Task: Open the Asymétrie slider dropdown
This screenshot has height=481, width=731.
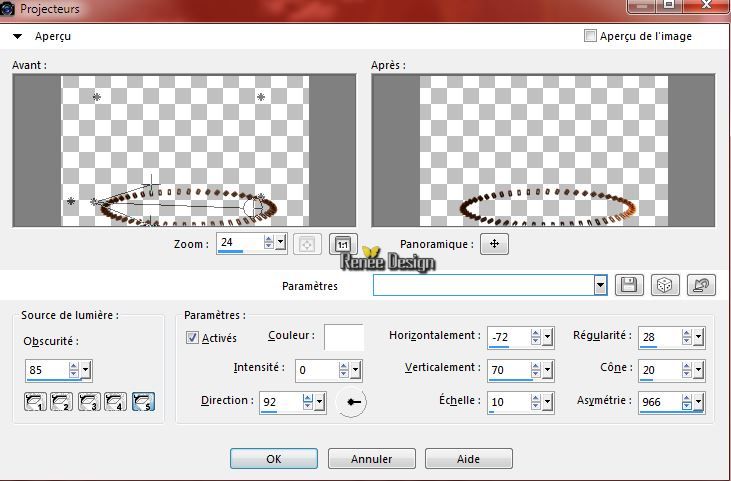Action: [x=698, y=402]
